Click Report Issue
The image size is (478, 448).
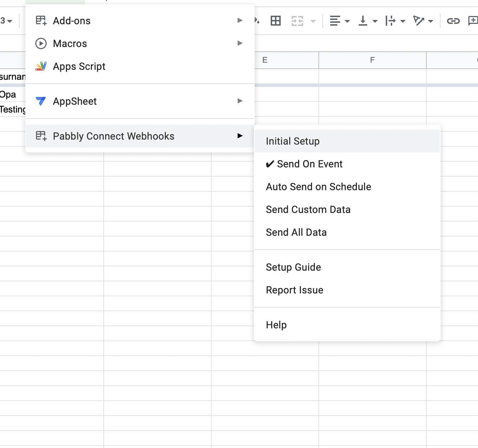[347, 290]
